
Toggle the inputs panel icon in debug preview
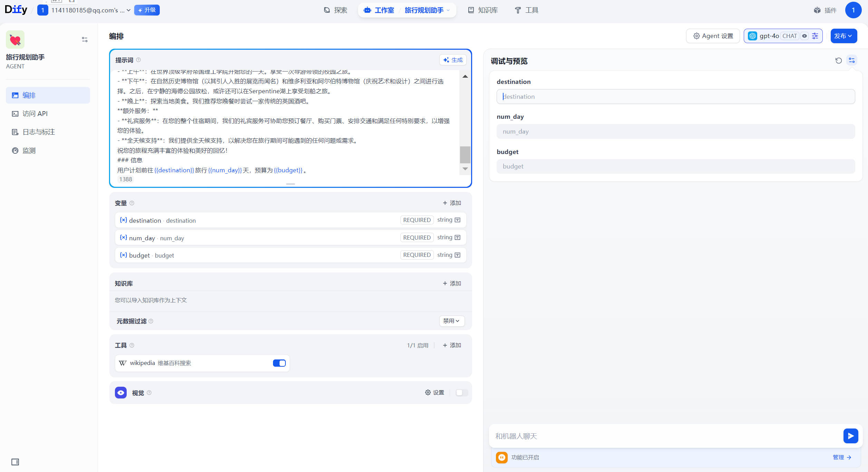tap(852, 61)
